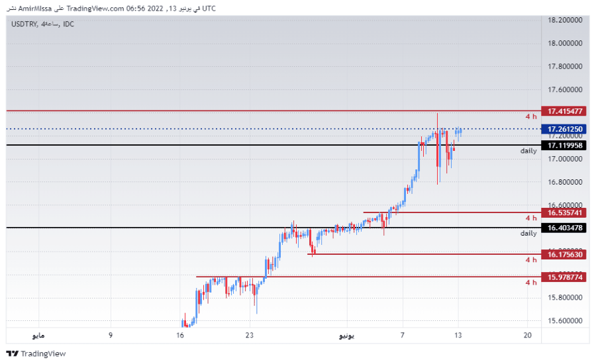Click the 17.800000 price axis value

tap(565, 66)
